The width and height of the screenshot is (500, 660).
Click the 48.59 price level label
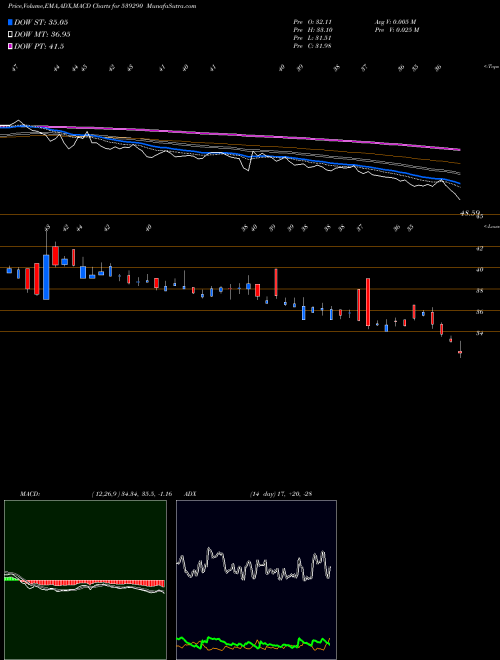470,213
